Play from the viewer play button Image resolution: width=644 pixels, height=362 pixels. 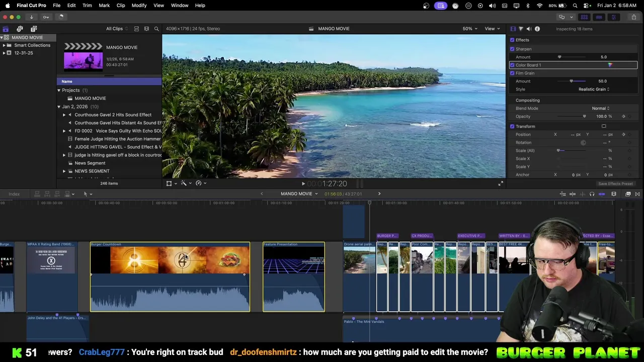(x=303, y=184)
